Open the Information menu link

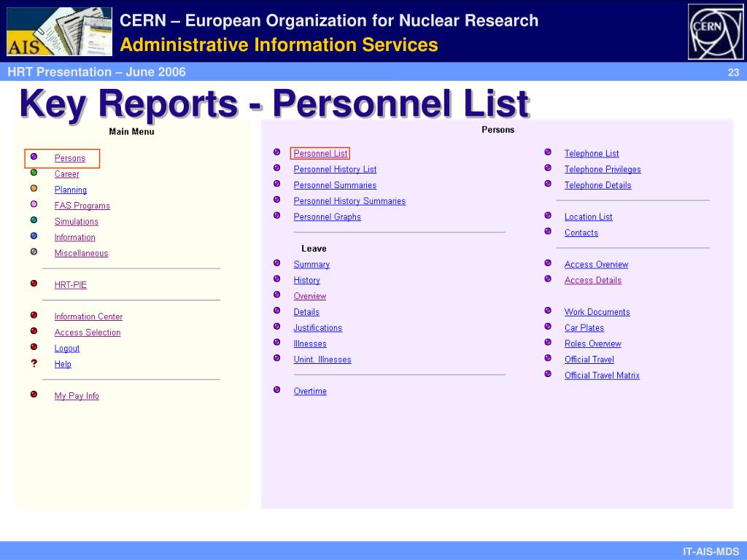[x=75, y=237]
